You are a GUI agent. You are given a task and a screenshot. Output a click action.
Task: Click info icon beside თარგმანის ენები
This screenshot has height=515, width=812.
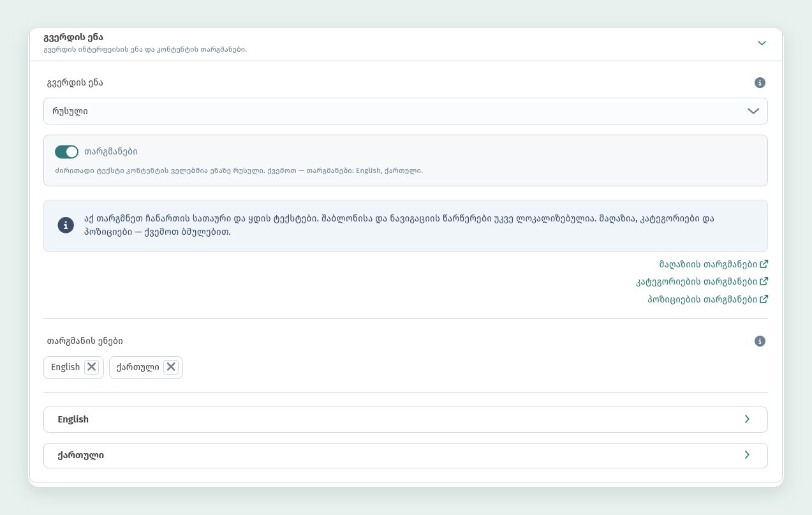pyautogui.click(x=760, y=341)
